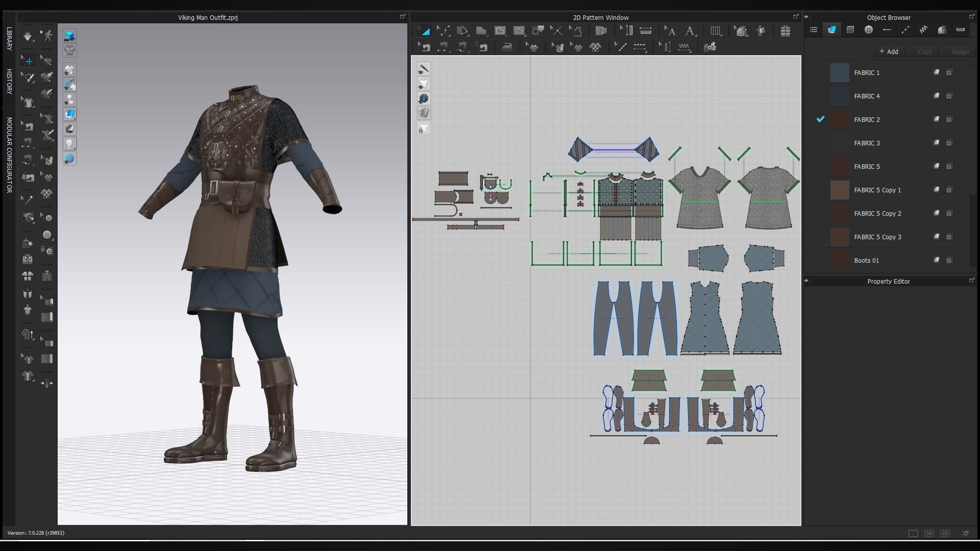Select the Edit Annotation tool
The height and width of the screenshot is (551, 980).
coord(671,31)
